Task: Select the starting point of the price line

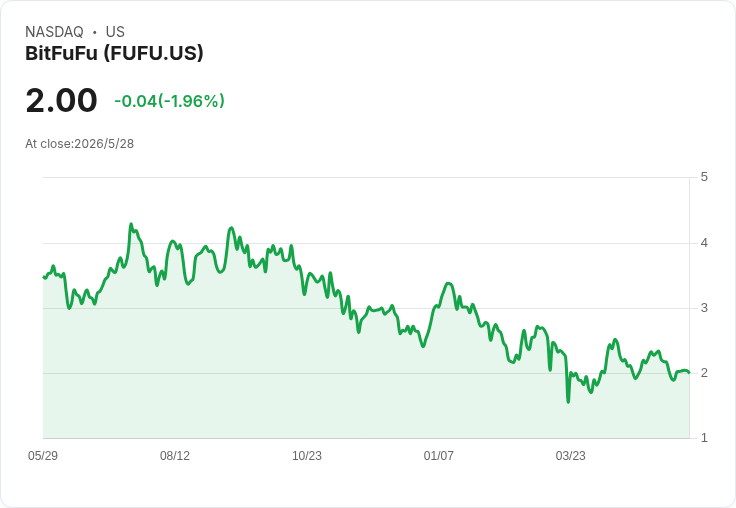Action: coord(44,277)
